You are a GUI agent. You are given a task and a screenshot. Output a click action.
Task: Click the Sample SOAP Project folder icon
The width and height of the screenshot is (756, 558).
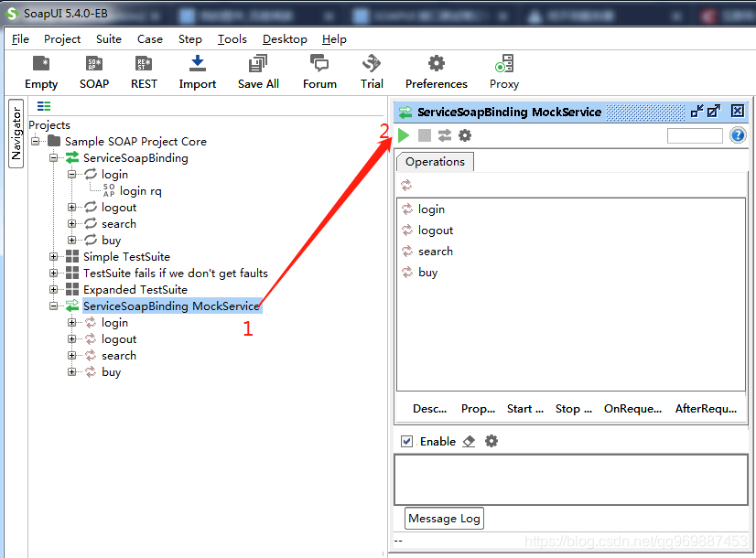point(54,141)
